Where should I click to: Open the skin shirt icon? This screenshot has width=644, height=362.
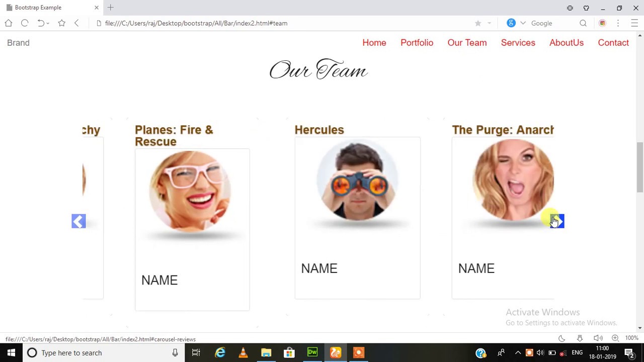(x=586, y=8)
